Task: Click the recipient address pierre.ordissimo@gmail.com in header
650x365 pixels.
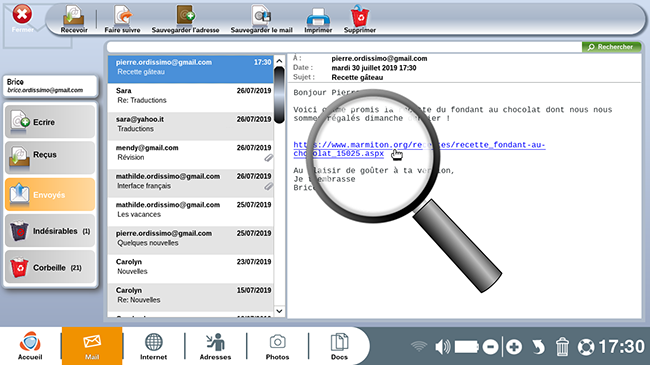Action: 379,58
